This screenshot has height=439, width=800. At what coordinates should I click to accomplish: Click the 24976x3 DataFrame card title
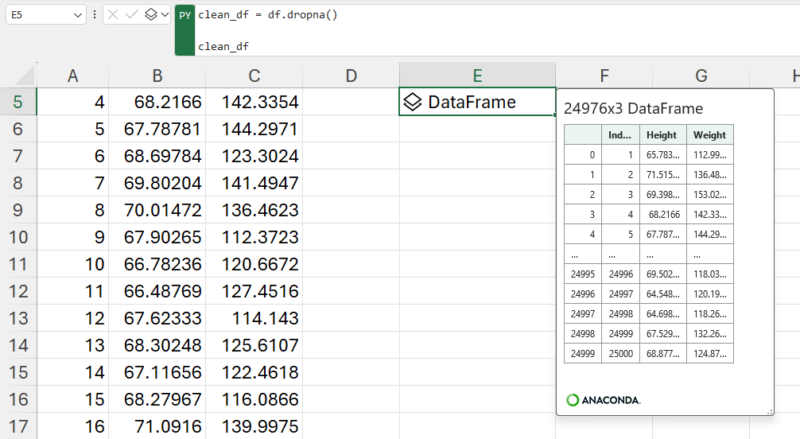633,108
